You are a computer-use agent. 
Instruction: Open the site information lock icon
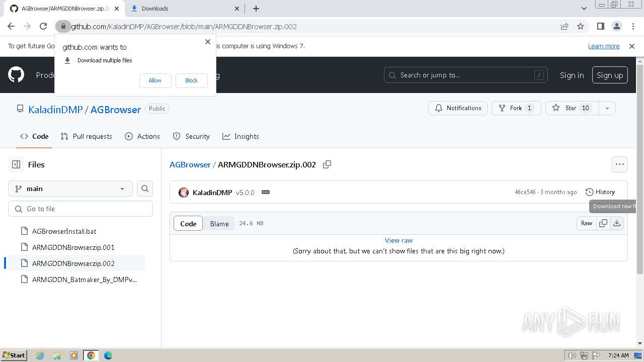point(63,26)
